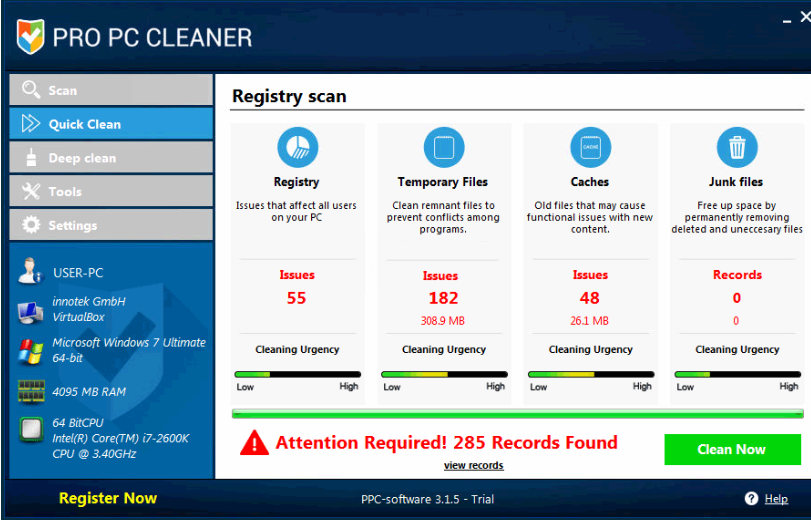This screenshot has height=520, width=811.
Task: Click the Intel Core i7-2600K CPU text
Action: point(121,438)
